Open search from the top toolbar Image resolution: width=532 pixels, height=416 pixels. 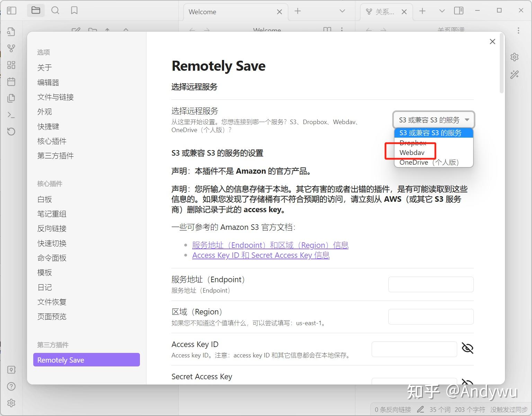pyautogui.click(x=55, y=10)
